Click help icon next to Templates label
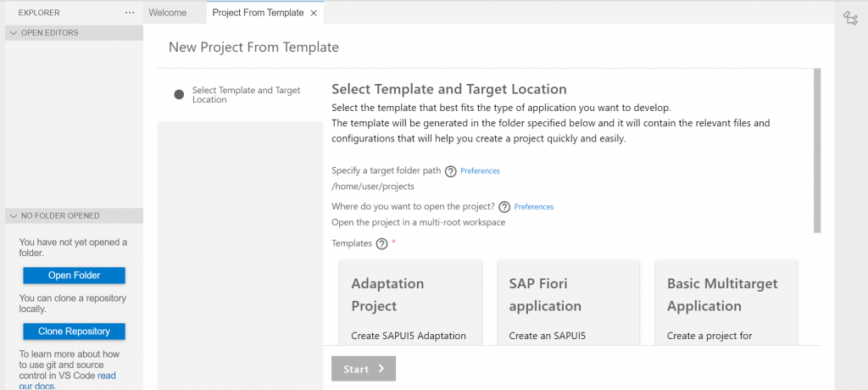 381,243
